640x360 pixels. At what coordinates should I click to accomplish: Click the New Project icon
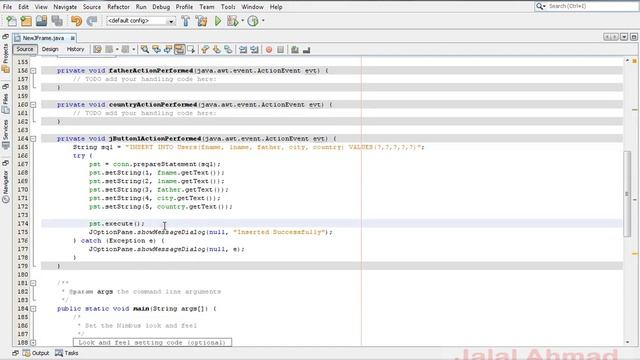pyautogui.click(x=26, y=21)
